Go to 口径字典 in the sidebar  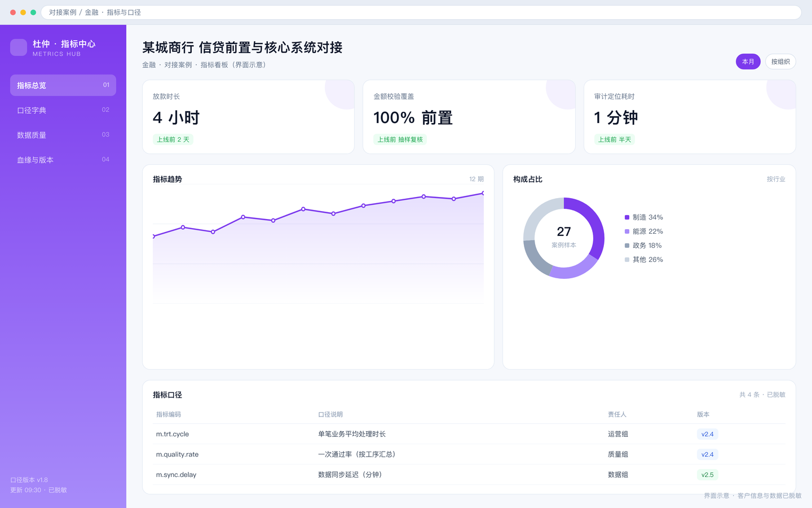click(x=63, y=110)
